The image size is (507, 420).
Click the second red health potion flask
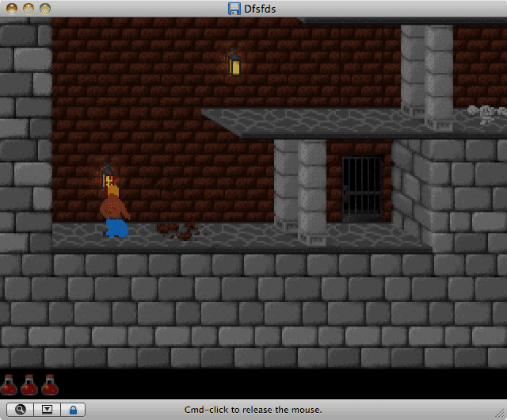click(x=29, y=384)
